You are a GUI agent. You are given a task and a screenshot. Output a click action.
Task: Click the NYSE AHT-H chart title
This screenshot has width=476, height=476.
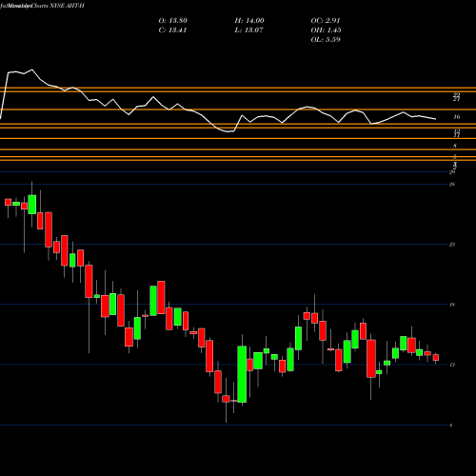67,6
